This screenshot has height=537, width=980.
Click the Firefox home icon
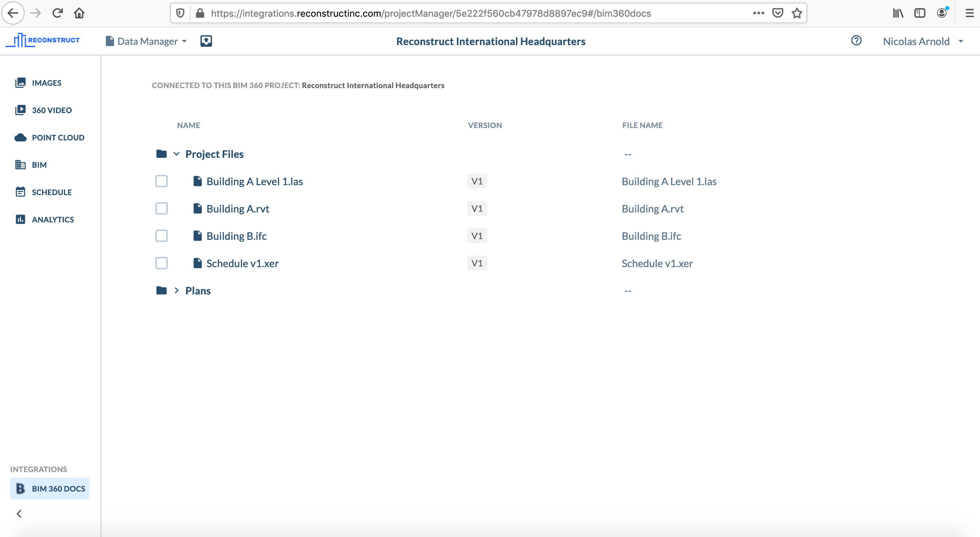pos(79,13)
